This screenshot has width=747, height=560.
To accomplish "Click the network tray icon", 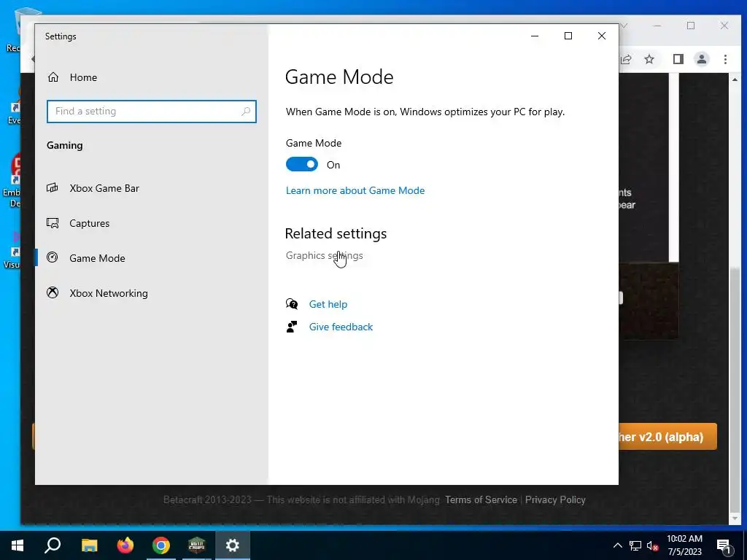I will [635, 545].
